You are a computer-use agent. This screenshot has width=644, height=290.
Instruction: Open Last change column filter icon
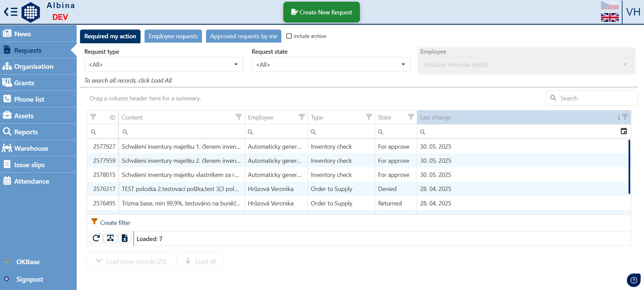[x=625, y=117]
